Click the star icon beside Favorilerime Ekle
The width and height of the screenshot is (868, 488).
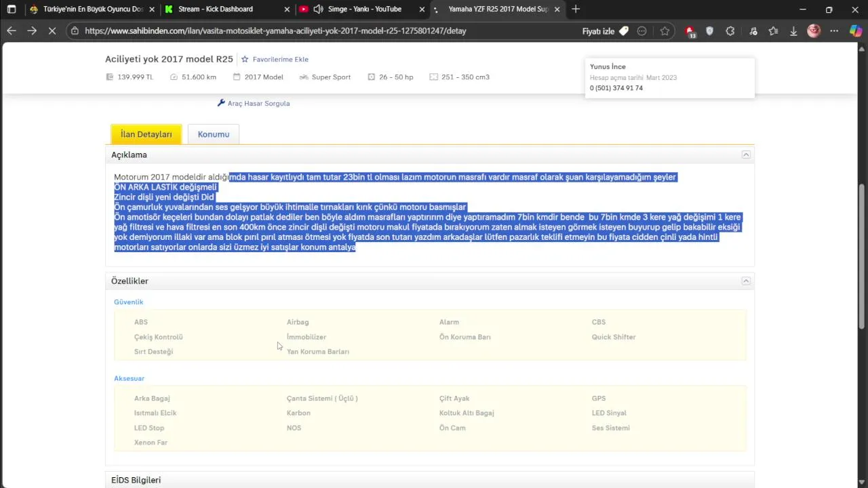(x=245, y=59)
